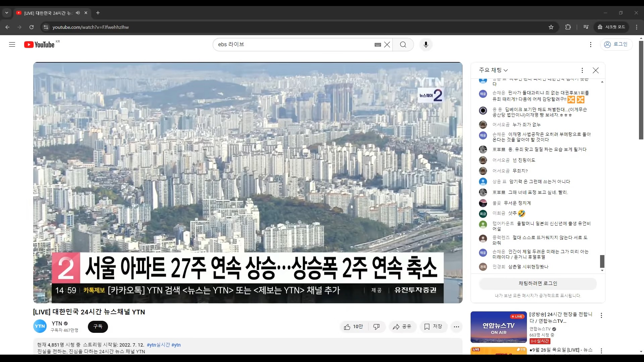
Task: Click the YTN live video player
Action: point(248,183)
